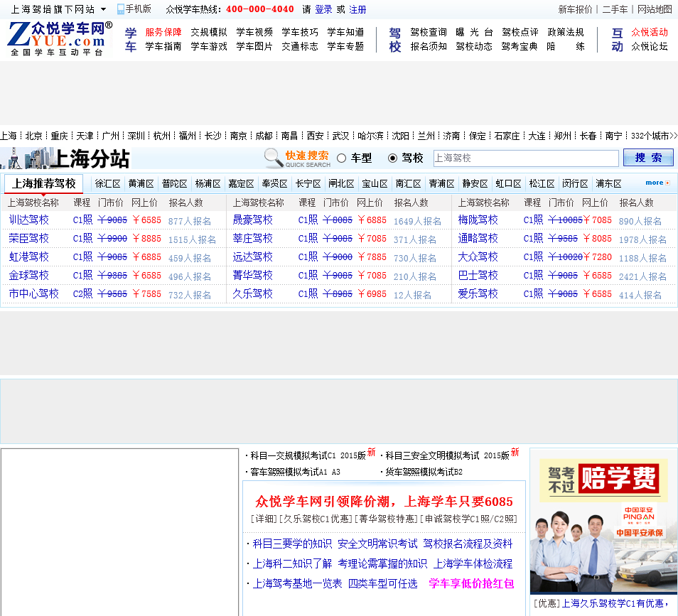The width and height of the screenshot is (678, 616).
Task: Select the 驾校 radio button
Action: click(392, 158)
